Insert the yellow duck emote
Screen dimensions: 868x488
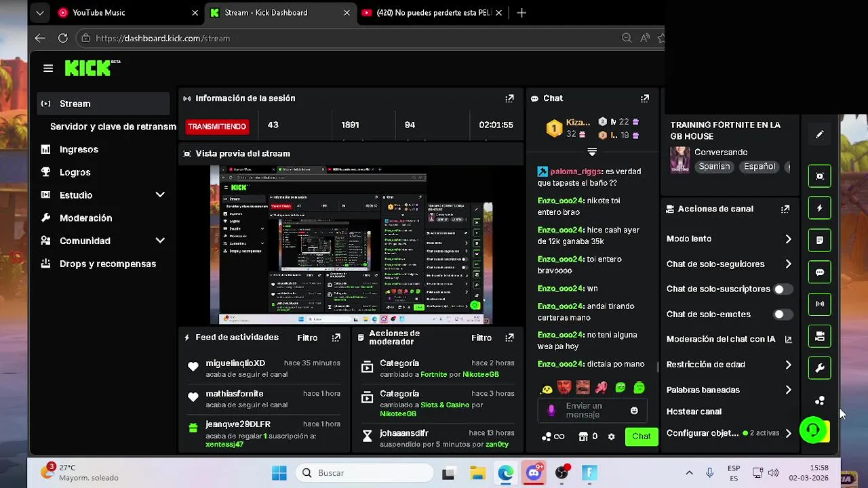[x=546, y=388]
